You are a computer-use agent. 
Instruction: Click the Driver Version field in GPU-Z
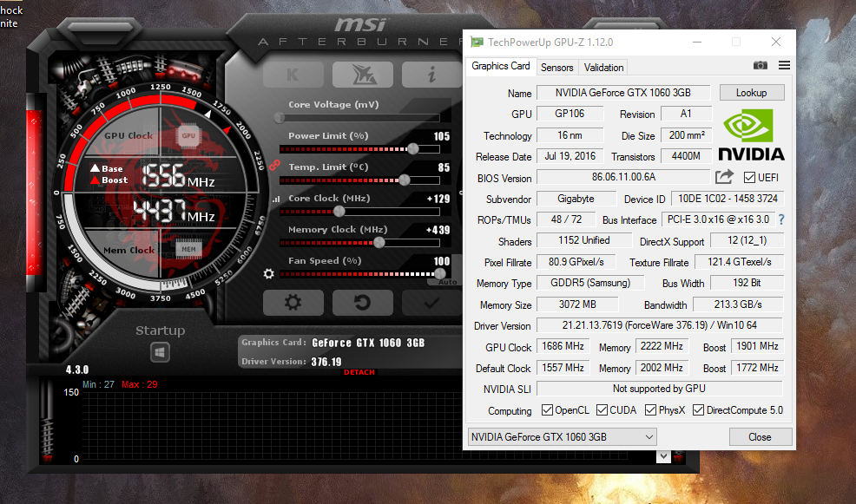[660, 325]
